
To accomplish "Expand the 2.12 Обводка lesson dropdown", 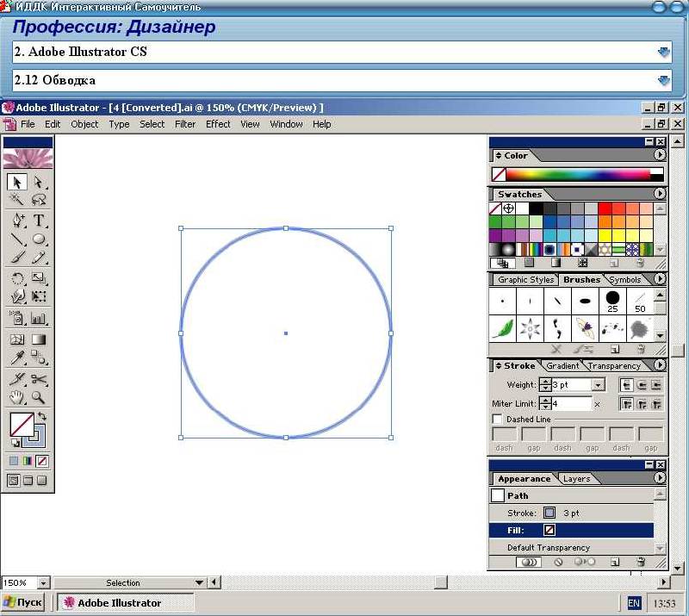I will click(x=663, y=80).
